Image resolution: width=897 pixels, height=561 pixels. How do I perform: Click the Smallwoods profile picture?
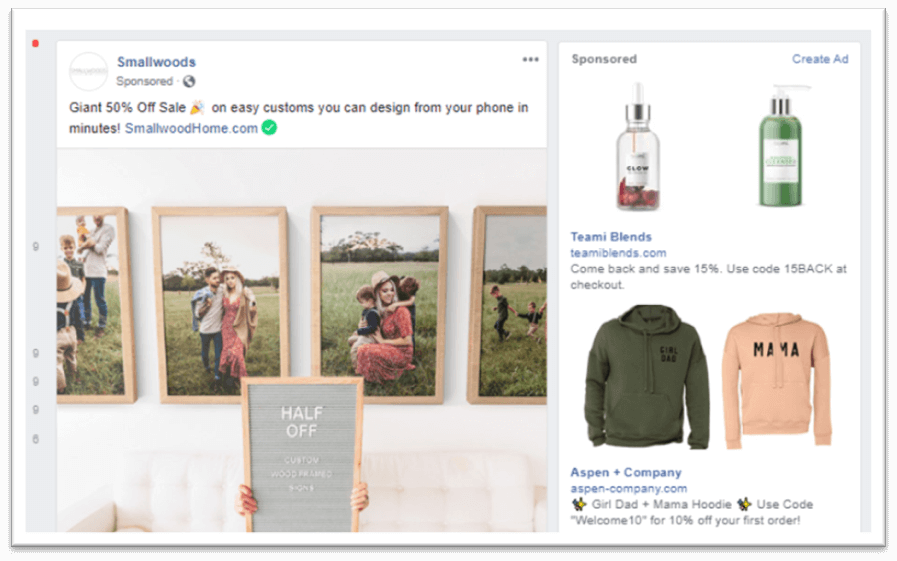click(88, 71)
